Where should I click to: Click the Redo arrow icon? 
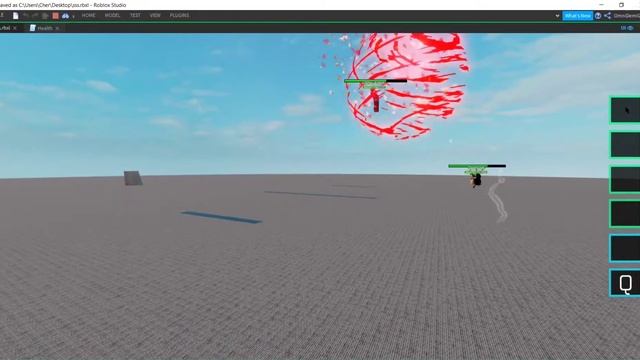click(x=35, y=16)
